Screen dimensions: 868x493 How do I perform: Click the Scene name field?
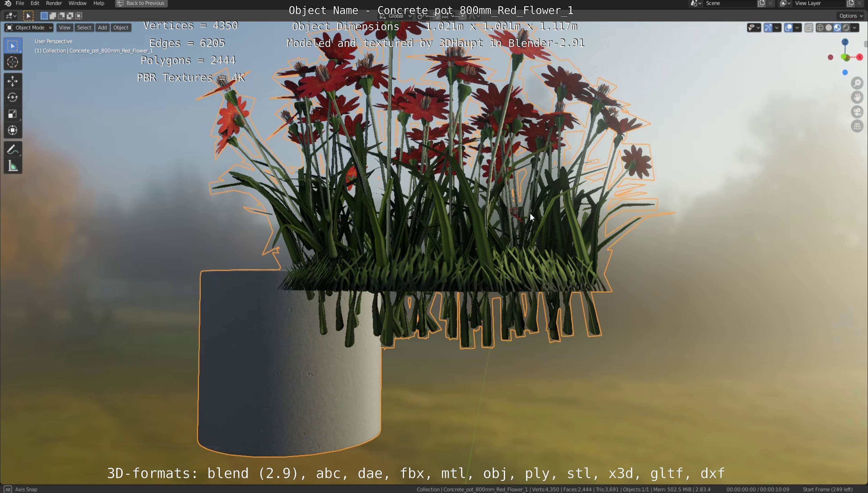730,3
